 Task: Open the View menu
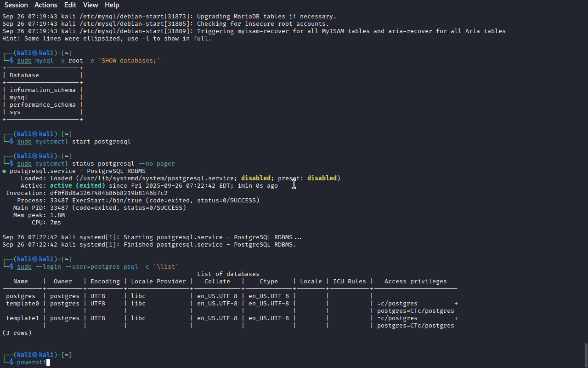click(x=90, y=5)
